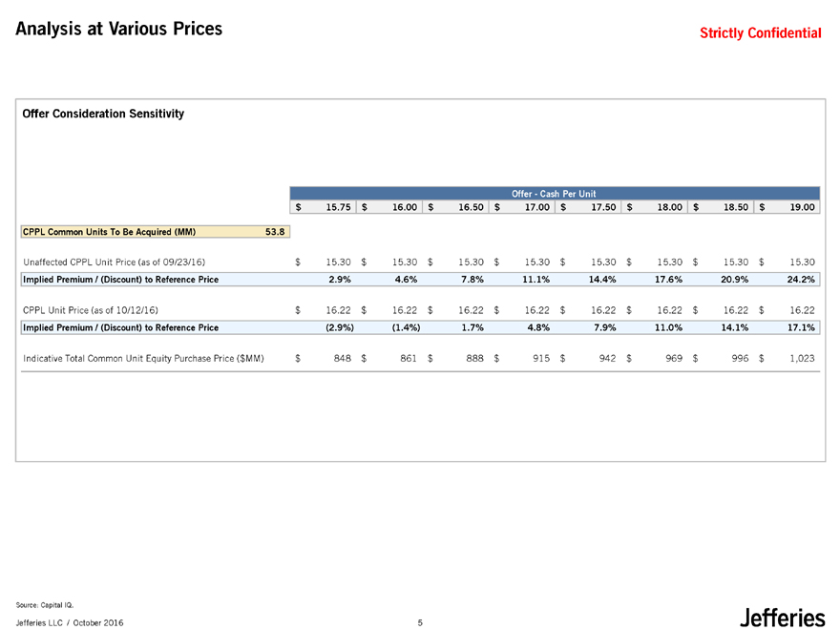840x630 pixels.
Task: Click the Jefferies logo
Action: tap(781, 619)
